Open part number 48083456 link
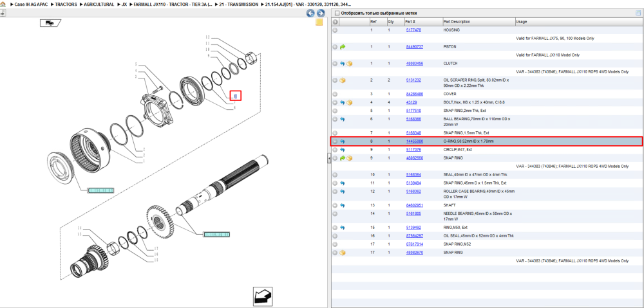 click(414, 64)
